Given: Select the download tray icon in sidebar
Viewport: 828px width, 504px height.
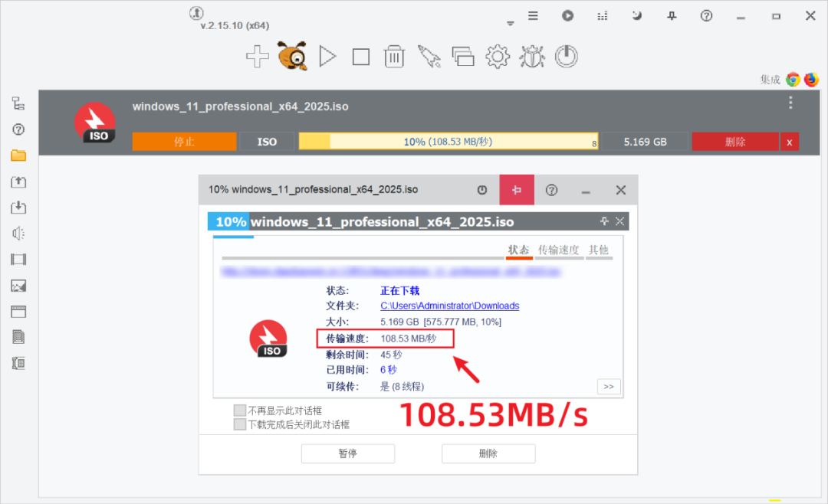Looking at the screenshot, I should coord(18,207).
